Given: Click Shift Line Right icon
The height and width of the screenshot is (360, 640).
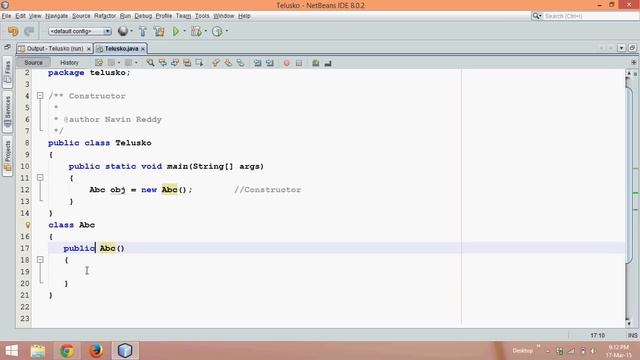Looking at the screenshot, I should coord(270,62).
